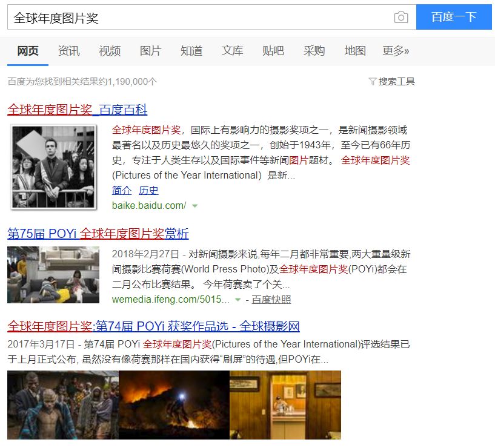
Task: Click the camera image search icon
Action: coord(401,17)
